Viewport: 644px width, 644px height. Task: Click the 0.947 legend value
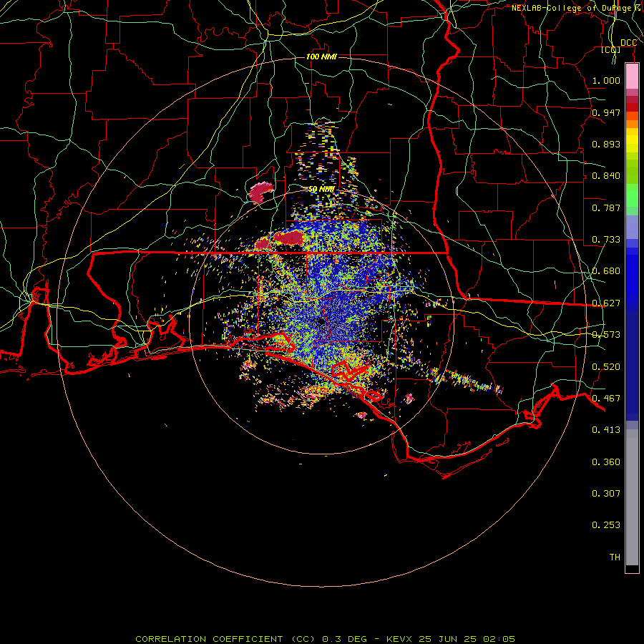pos(606,112)
